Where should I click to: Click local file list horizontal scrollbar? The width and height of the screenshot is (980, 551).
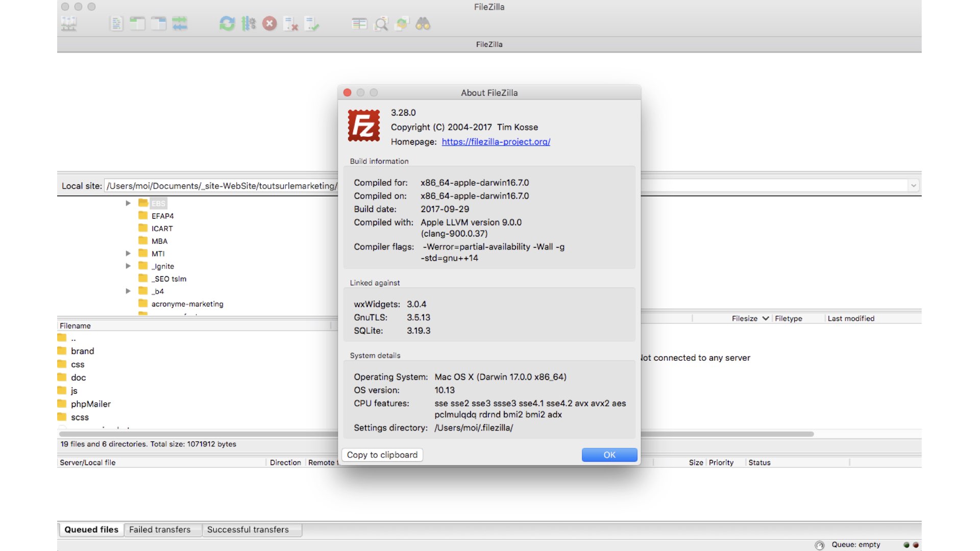coord(198,434)
